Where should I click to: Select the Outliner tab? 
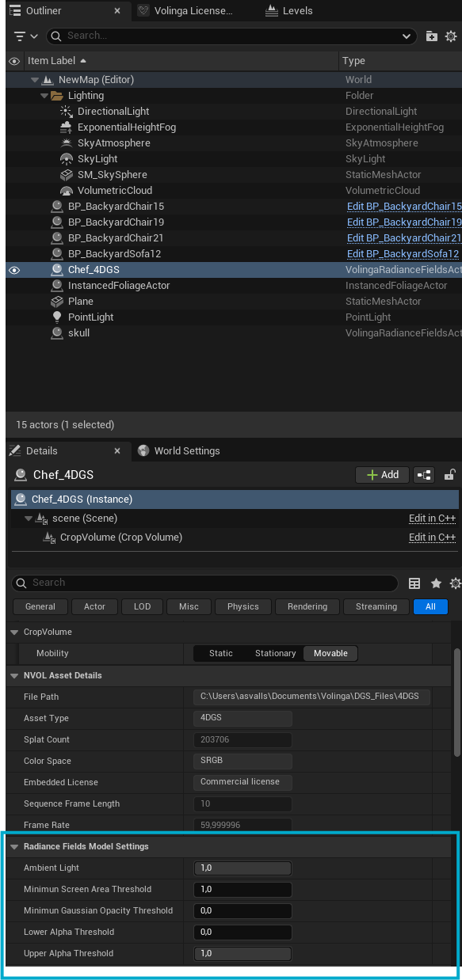[44, 11]
